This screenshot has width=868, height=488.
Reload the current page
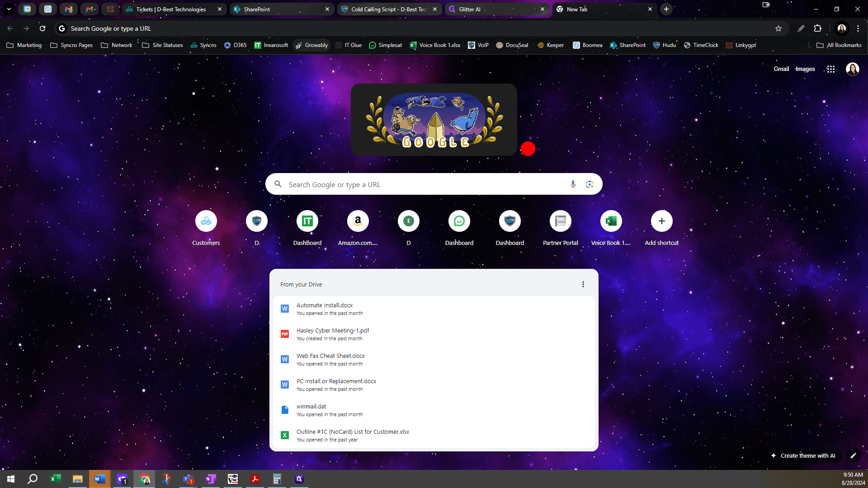[42, 28]
